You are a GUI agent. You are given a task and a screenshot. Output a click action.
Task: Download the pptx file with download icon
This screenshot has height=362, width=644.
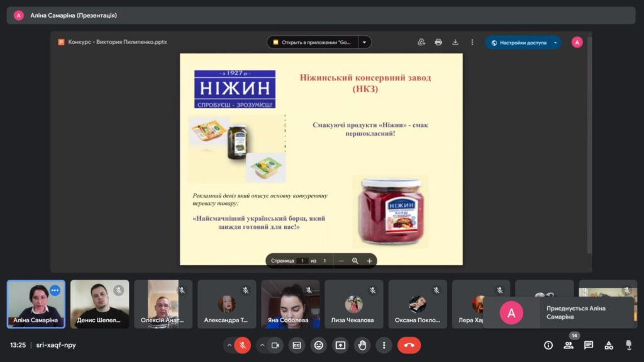[455, 42]
